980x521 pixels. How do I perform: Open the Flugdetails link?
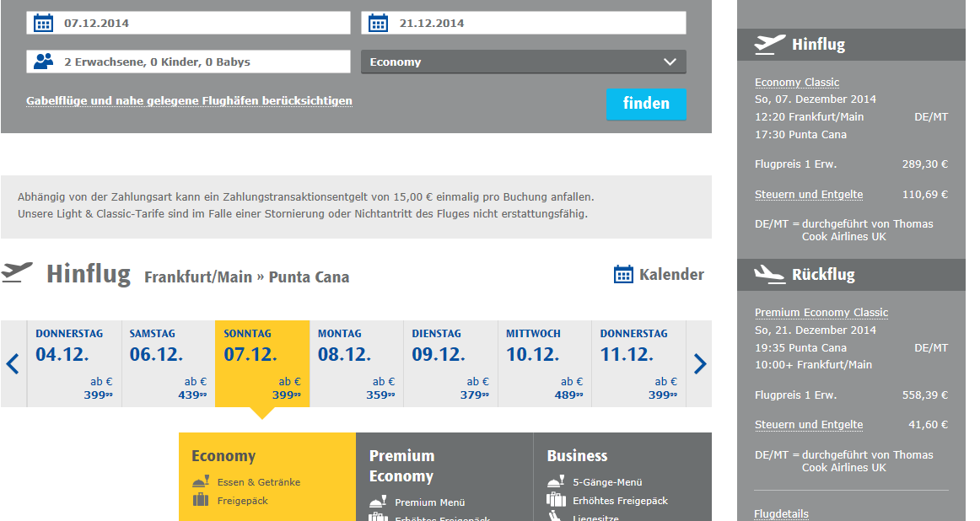point(781,513)
